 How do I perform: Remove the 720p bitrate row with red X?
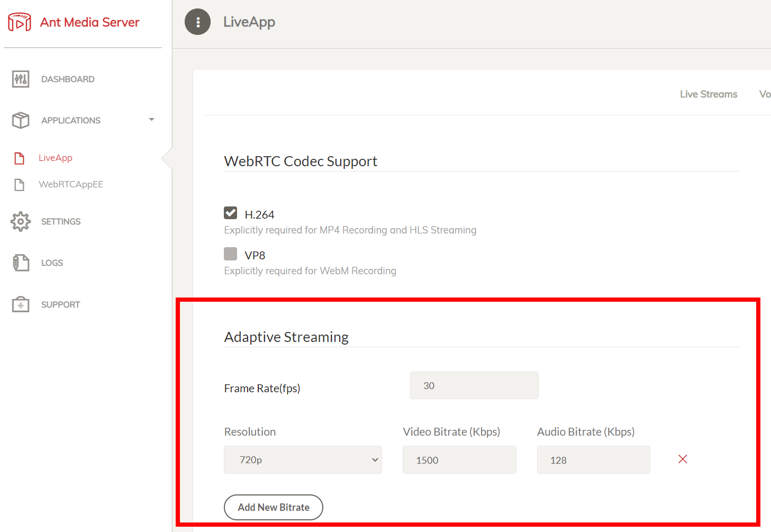pyautogui.click(x=683, y=459)
